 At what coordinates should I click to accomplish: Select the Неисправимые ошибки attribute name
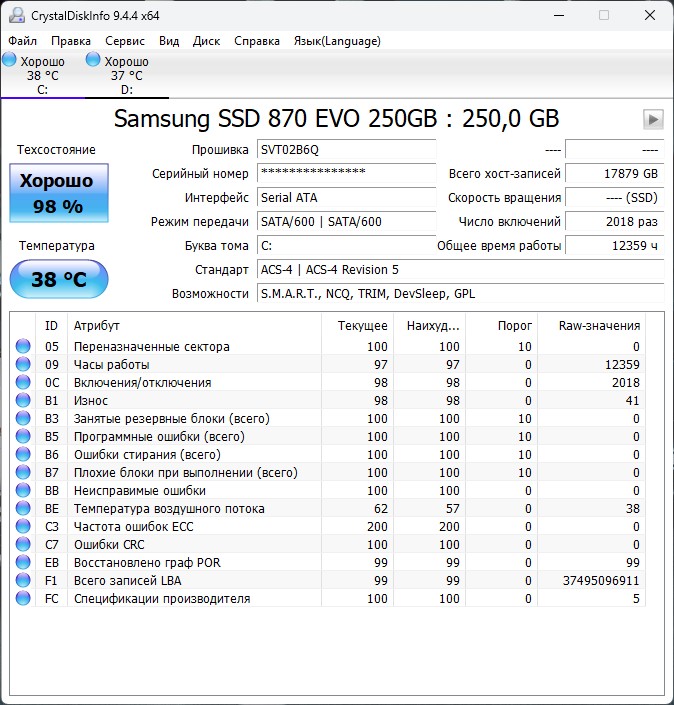[140, 491]
